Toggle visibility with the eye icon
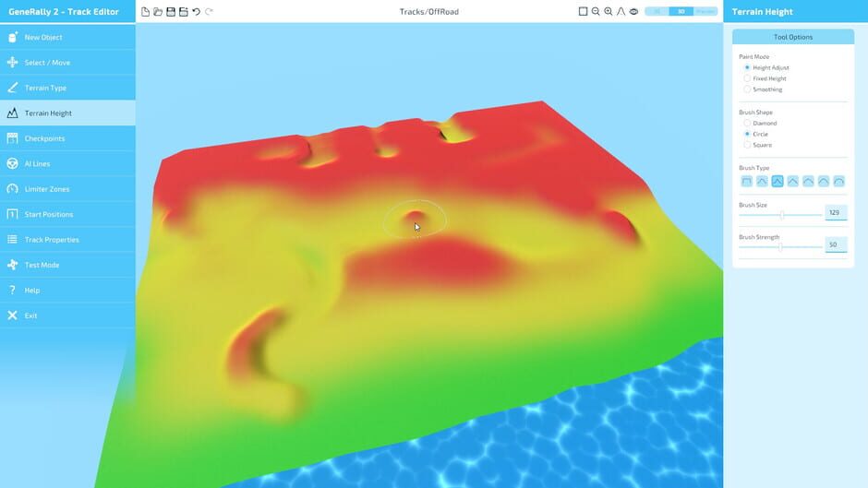Image resolution: width=868 pixels, height=488 pixels. [x=633, y=12]
